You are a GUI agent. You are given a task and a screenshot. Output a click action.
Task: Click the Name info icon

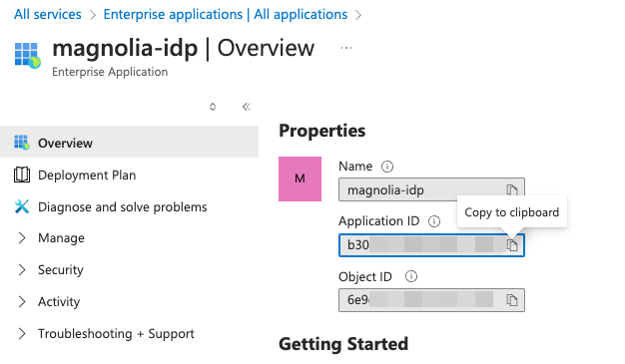[387, 167]
